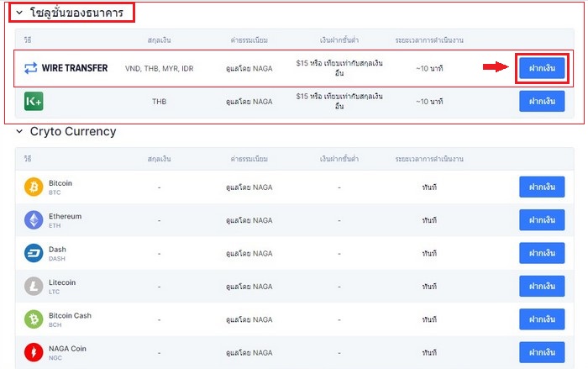588x369 pixels.
Task: Click the 'VND, THB, MYR, IDR' currencies cell
Action: pyautogui.click(x=160, y=69)
